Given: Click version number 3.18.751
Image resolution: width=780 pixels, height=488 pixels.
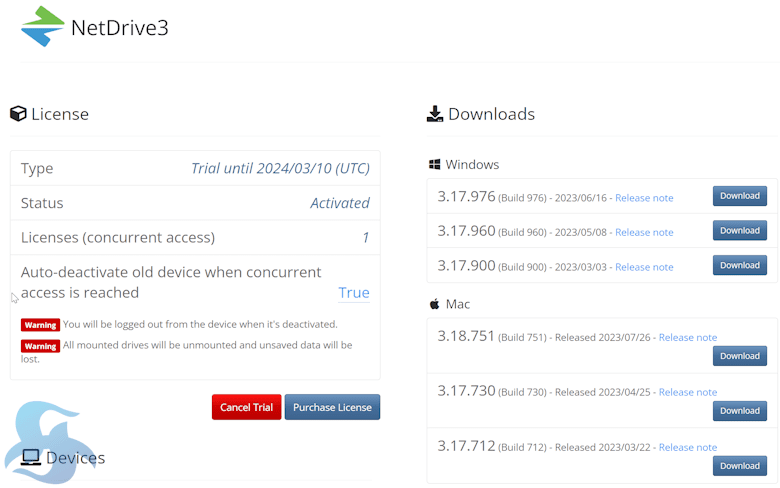Looking at the screenshot, I should pos(466,336).
